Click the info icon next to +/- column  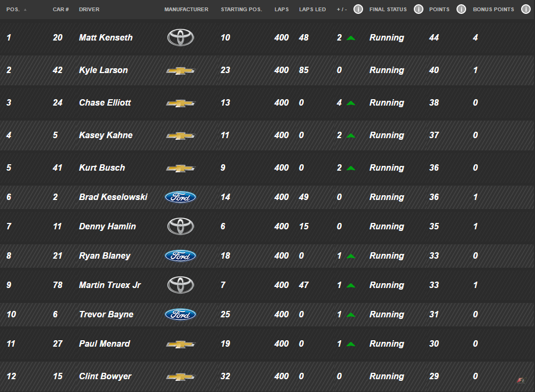(358, 9)
